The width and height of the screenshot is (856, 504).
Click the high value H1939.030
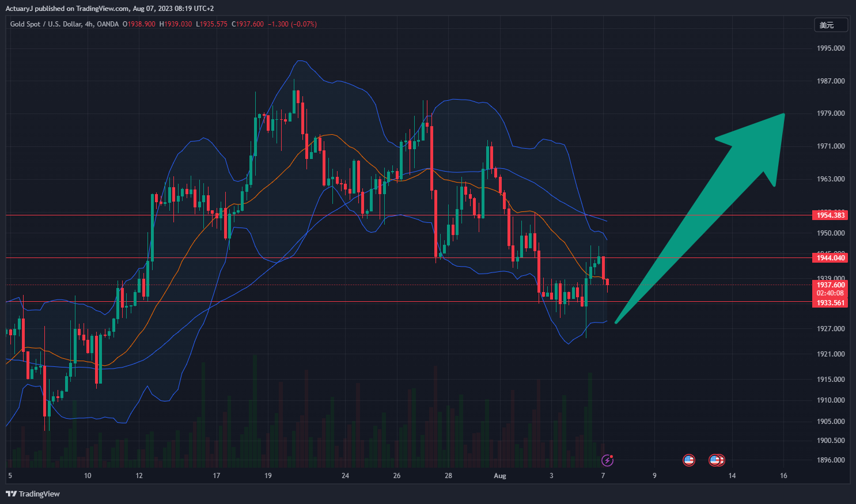pos(176,24)
